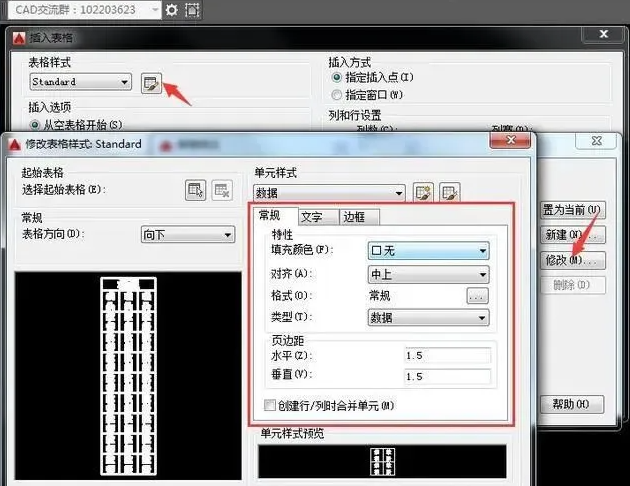This screenshot has height=486, width=630.
Task: Click the gear settings icon in top bar
Action: coord(172,10)
